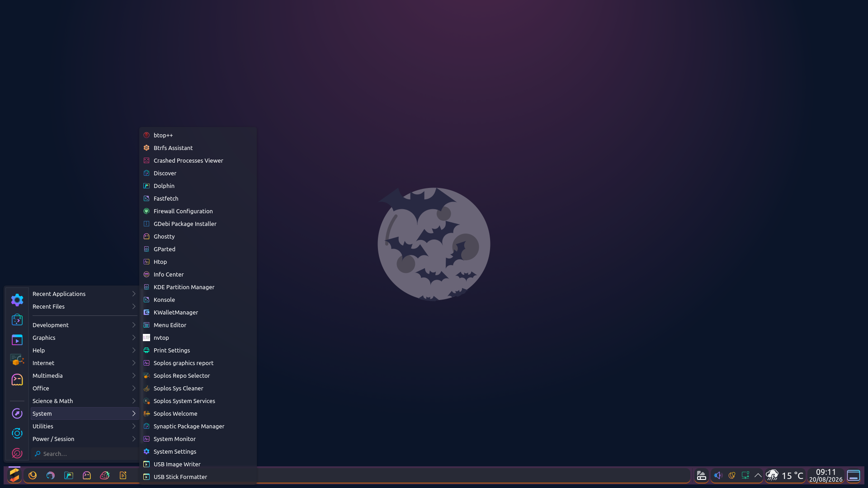Click the Firewall Configuration shield icon
This screenshot has height=488, width=868.
point(146,211)
